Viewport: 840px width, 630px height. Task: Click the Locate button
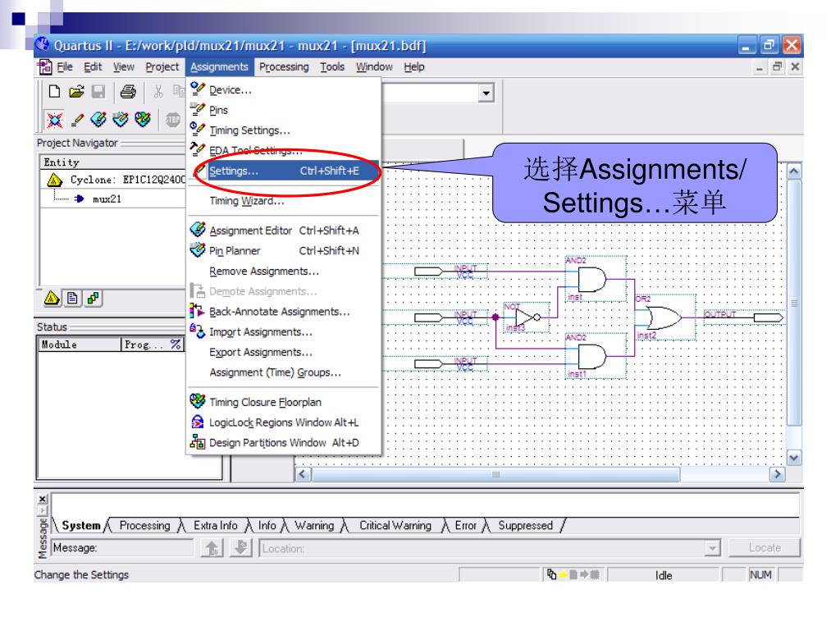tap(765, 547)
